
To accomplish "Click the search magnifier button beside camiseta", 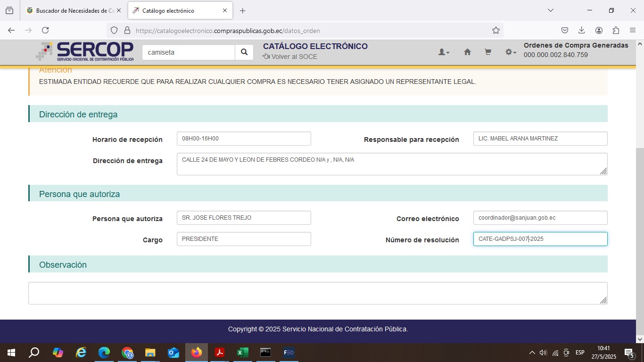I will pyautogui.click(x=244, y=52).
